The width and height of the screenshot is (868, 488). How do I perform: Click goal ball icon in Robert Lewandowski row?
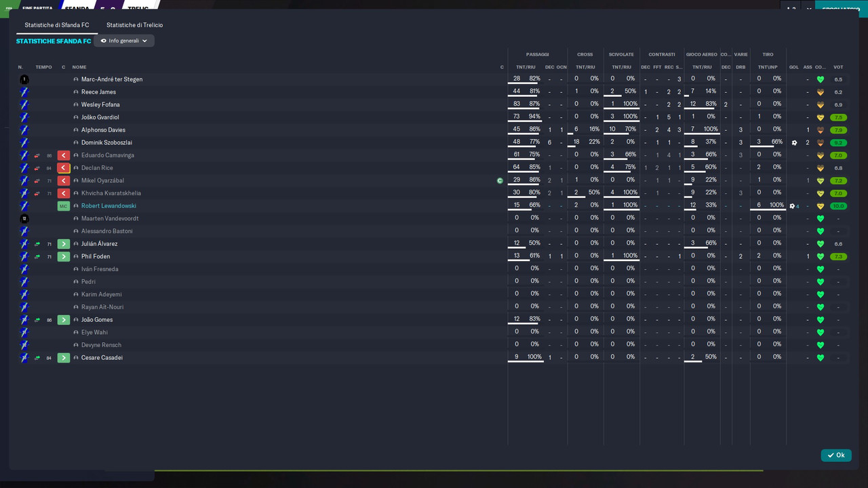point(792,206)
